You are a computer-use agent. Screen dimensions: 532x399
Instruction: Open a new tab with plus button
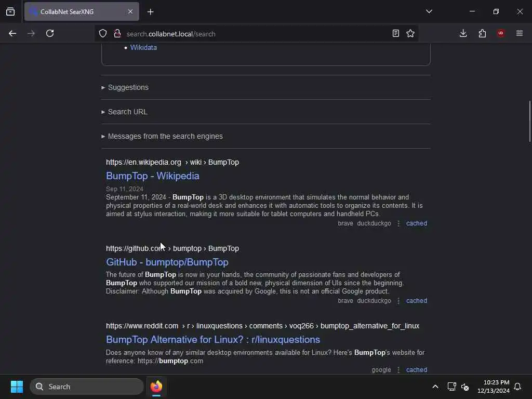coord(151,12)
